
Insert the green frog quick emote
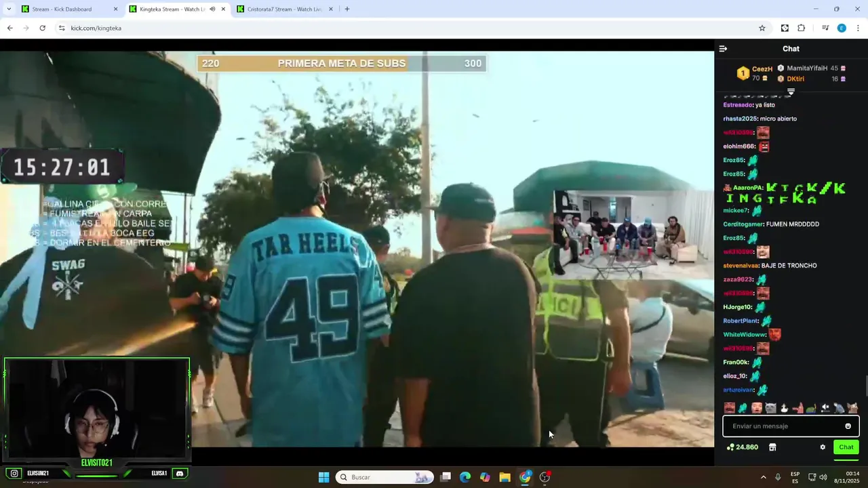click(x=812, y=408)
